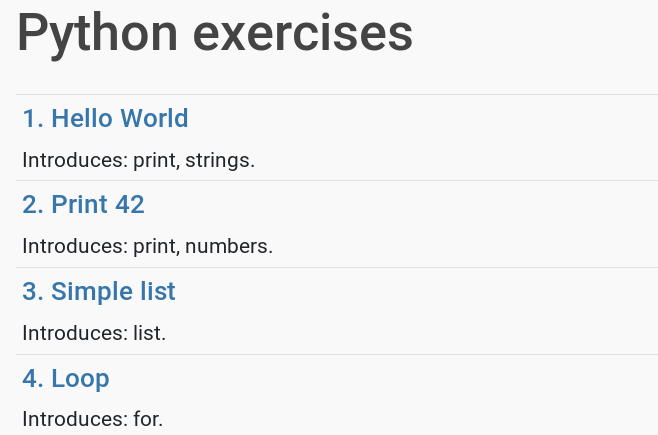Click the word "World" in the first link

click(154, 119)
